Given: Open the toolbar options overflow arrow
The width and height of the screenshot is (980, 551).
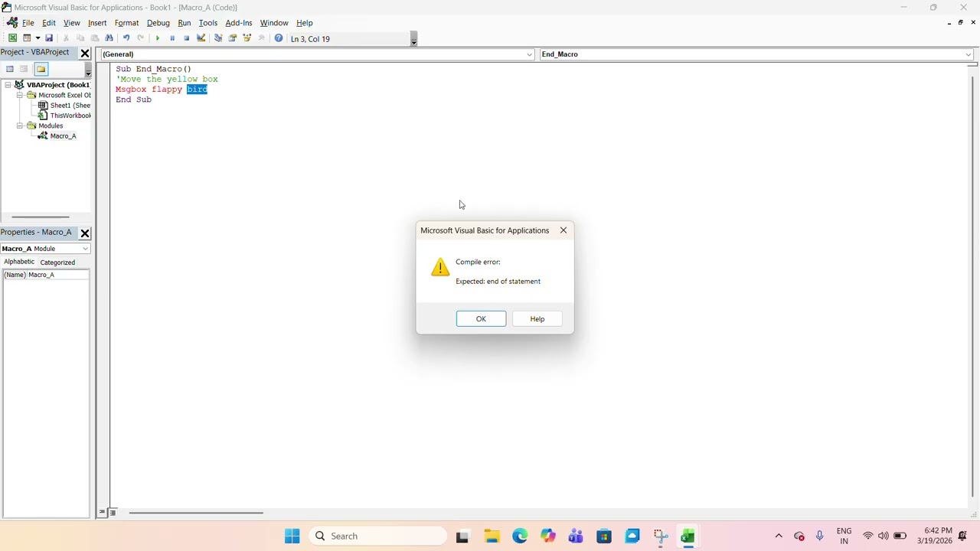Looking at the screenshot, I should [413, 39].
